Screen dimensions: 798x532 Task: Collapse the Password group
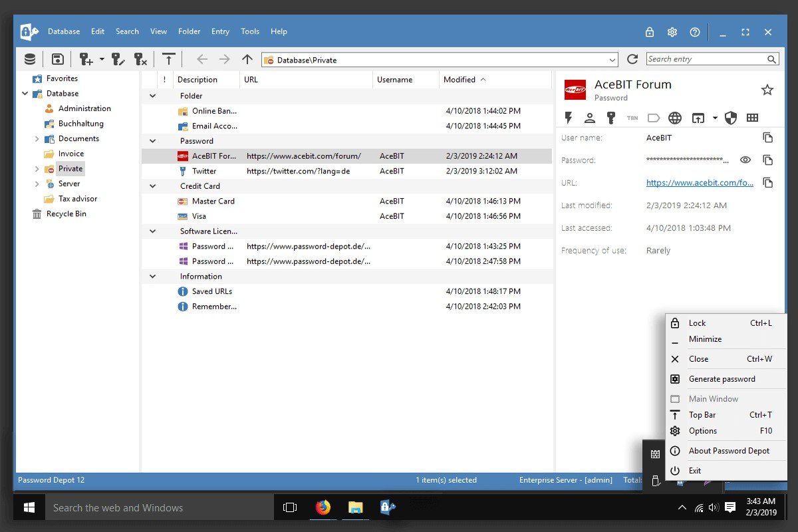pyautogui.click(x=152, y=141)
